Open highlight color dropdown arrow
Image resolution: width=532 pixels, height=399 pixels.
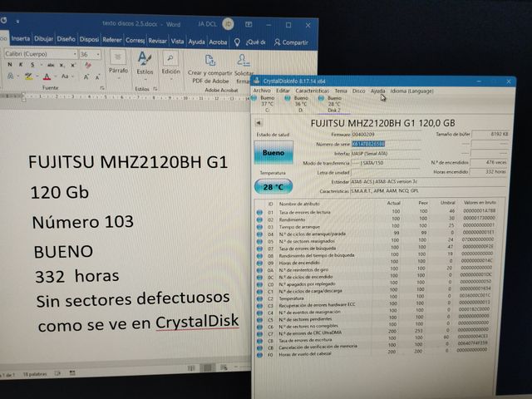tap(37, 76)
